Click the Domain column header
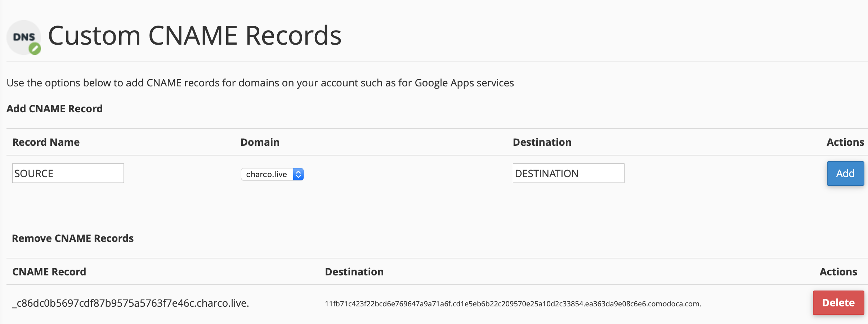Screen dimensions: 868x324 click(x=260, y=142)
